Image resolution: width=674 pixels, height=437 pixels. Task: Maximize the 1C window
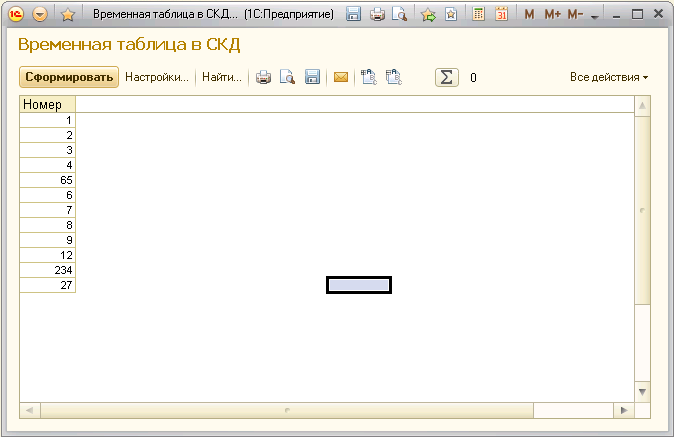click(637, 15)
